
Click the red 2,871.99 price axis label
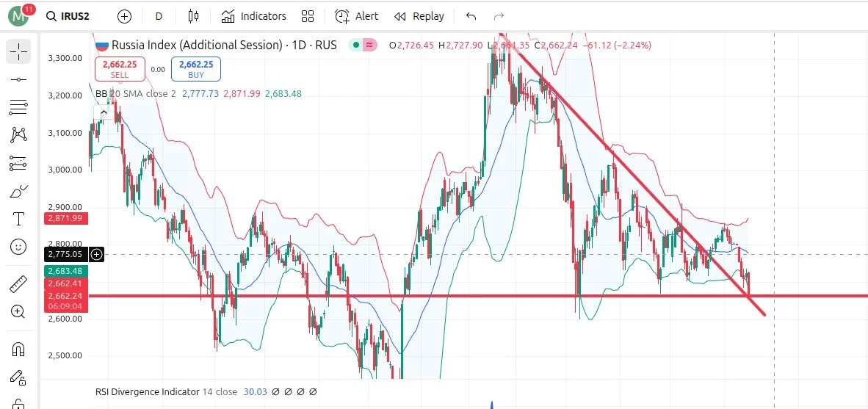tap(65, 219)
